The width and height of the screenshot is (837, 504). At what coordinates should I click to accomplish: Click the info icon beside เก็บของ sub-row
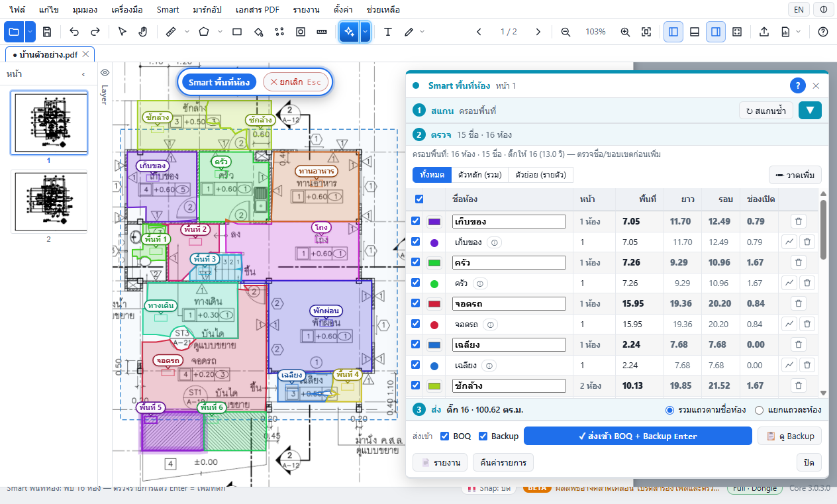point(493,242)
